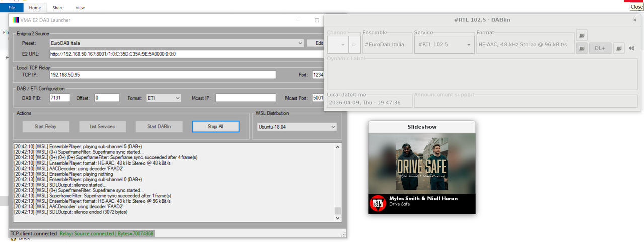Click log line 'playing sub-channel 5 (DAB+)'
The width and height of the screenshot is (644, 243).
(x=78, y=146)
